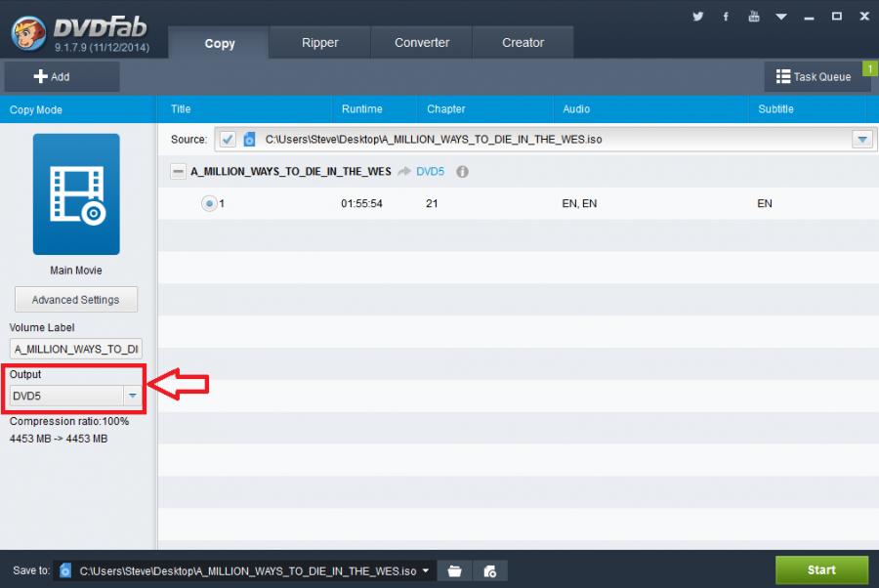Image resolution: width=879 pixels, height=588 pixels.
Task: Click the info icon next to DVD5
Action: coord(462,172)
